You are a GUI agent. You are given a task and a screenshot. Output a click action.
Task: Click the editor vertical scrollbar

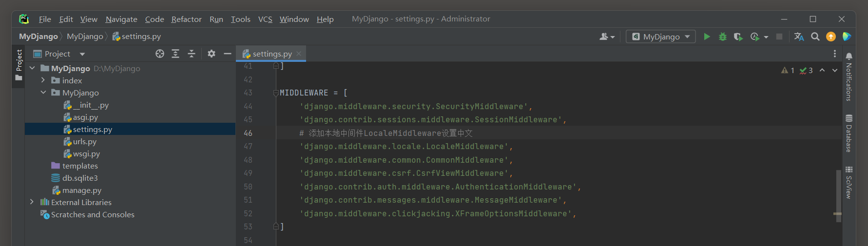pos(839,196)
